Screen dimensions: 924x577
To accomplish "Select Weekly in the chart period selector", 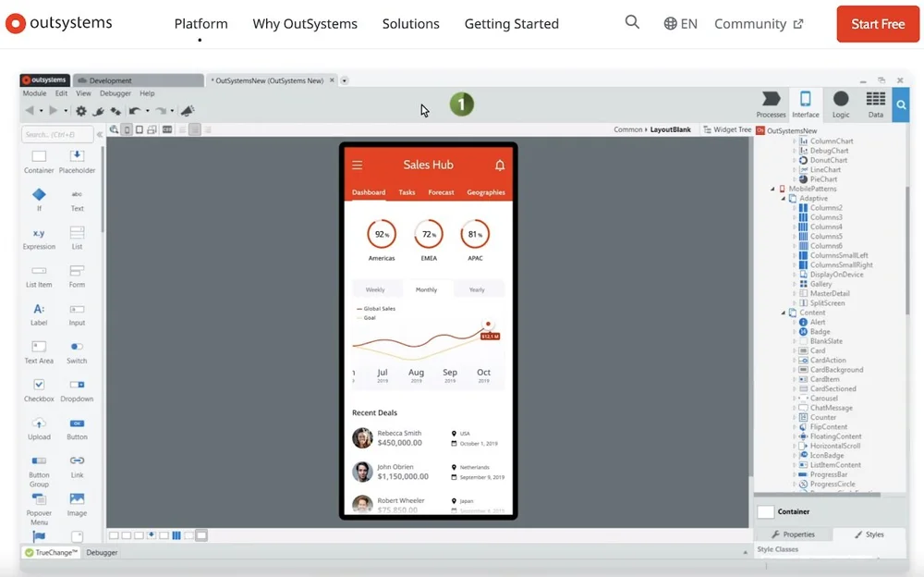I will click(x=375, y=289).
